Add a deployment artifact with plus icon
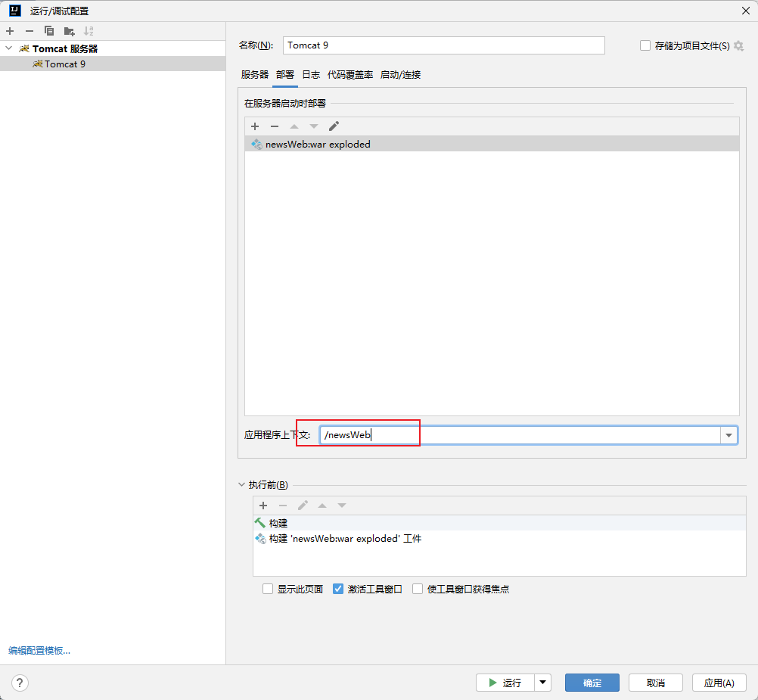The width and height of the screenshot is (758, 700). pyautogui.click(x=255, y=126)
